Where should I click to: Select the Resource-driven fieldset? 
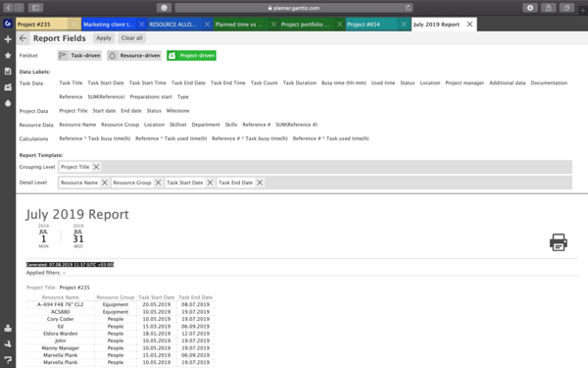[x=134, y=55]
